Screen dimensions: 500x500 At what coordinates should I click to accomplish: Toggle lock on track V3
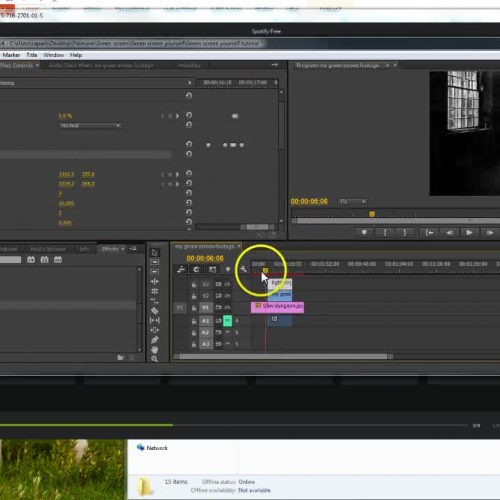(194, 285)
